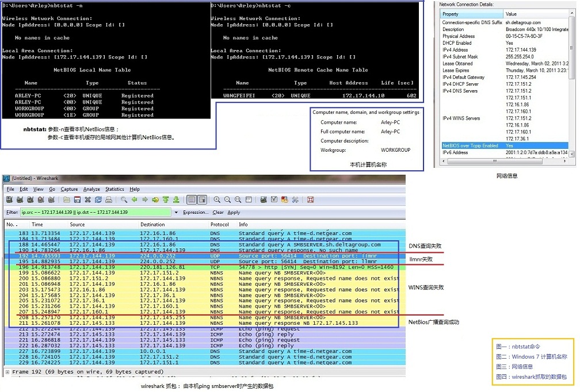This screenshot has height=392, width=580.
Task: Reset text zoom to normal size
Action: (x=238, y=200)
